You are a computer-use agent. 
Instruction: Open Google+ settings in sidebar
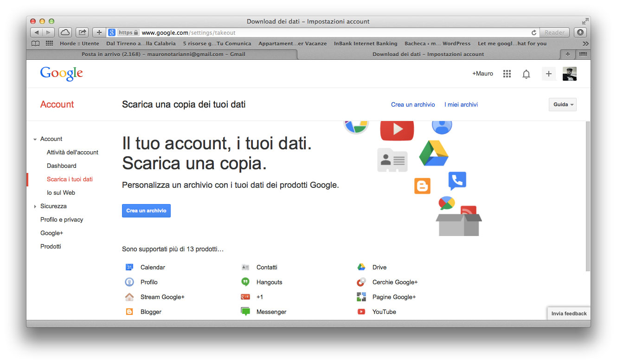point(51,233)
